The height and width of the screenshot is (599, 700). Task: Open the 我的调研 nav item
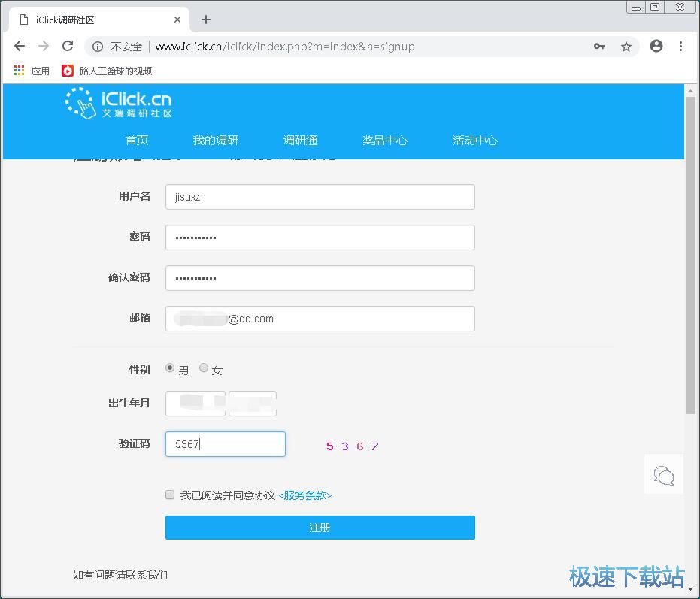pyautogui.click(x=216, y=140)
